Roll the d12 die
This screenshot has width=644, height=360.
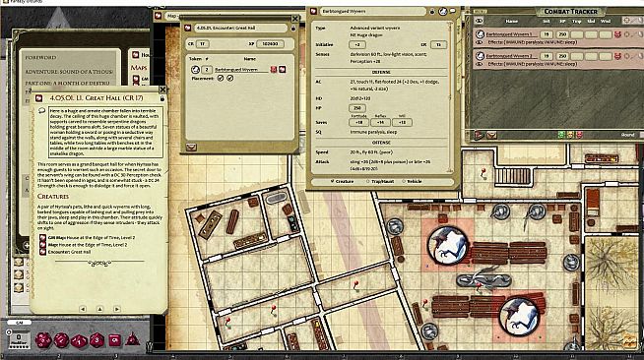[62, 340]
